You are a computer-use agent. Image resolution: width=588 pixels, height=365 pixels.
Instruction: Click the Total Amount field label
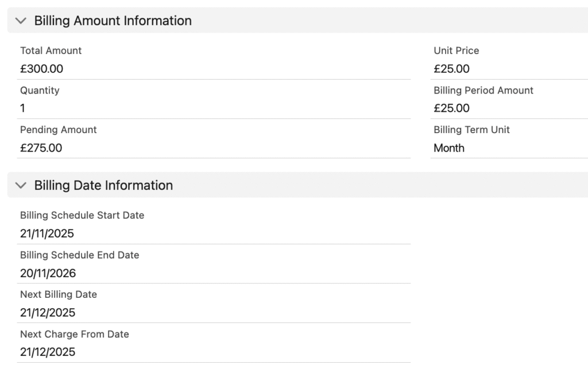[51, 51]
